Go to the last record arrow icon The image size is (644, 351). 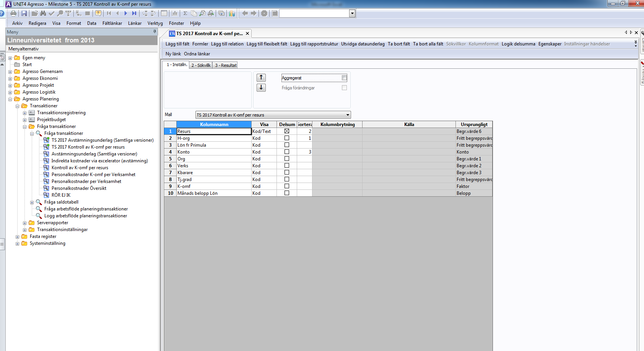click(134, 13)
